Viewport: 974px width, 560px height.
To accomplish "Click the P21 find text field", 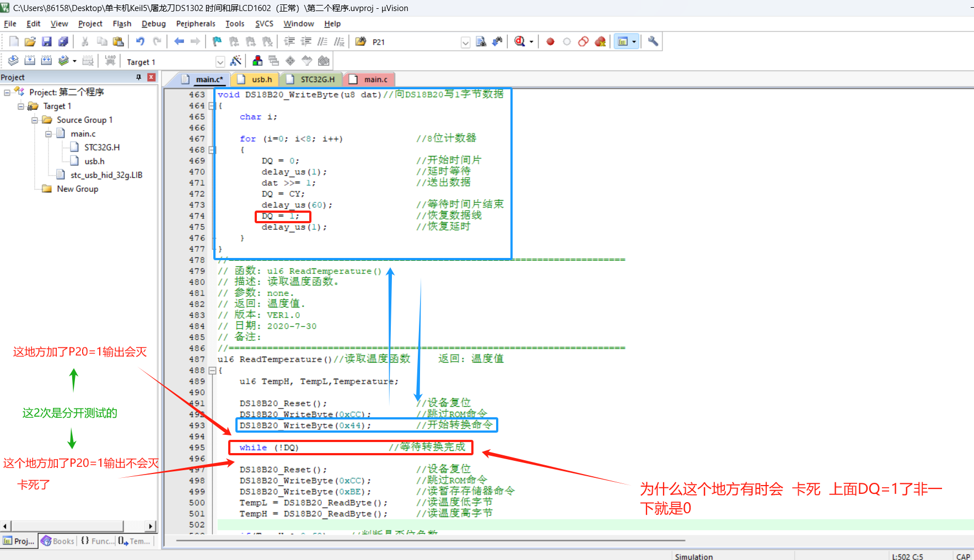I will click(x=416, y=42).
